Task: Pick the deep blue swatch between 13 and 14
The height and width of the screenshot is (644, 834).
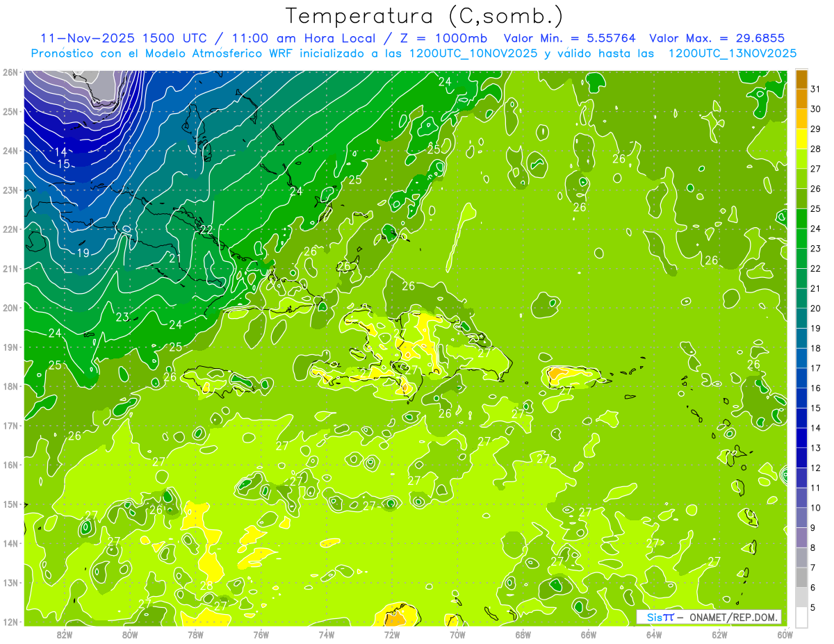Action: 801,438
